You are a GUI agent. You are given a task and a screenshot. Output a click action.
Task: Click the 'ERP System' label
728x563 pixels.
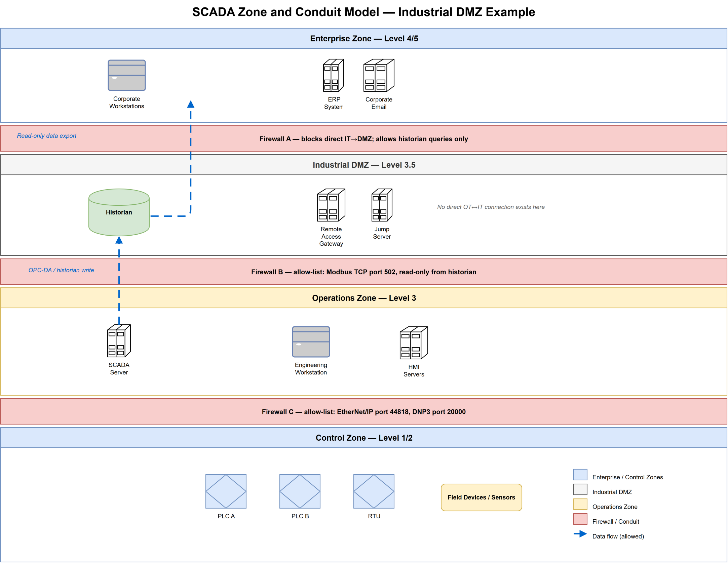pos(333,103)
